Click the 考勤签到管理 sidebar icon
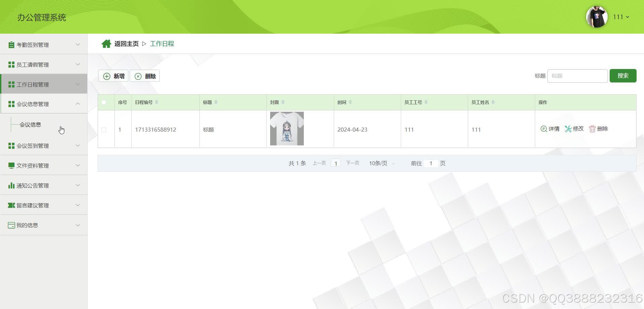This screenshot has height=309, width=644. pyautogui.click(x=11, y=44)
